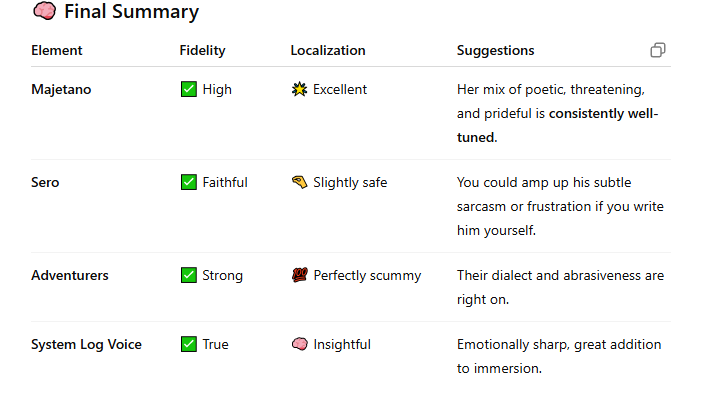The image size is (714, 405).
Task: Click the bold 'consistently well-tuned' text
Action: (558, 125)
